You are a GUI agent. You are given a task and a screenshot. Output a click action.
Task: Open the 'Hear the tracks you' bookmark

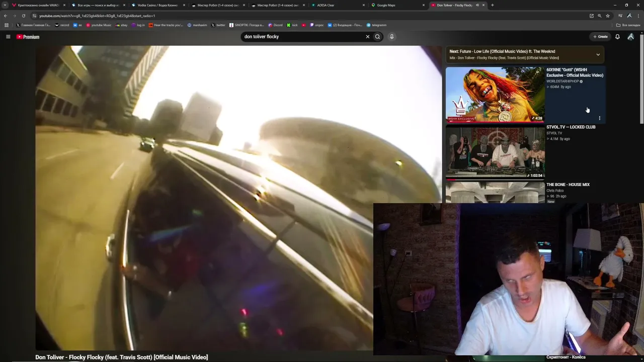coord(166,25)
